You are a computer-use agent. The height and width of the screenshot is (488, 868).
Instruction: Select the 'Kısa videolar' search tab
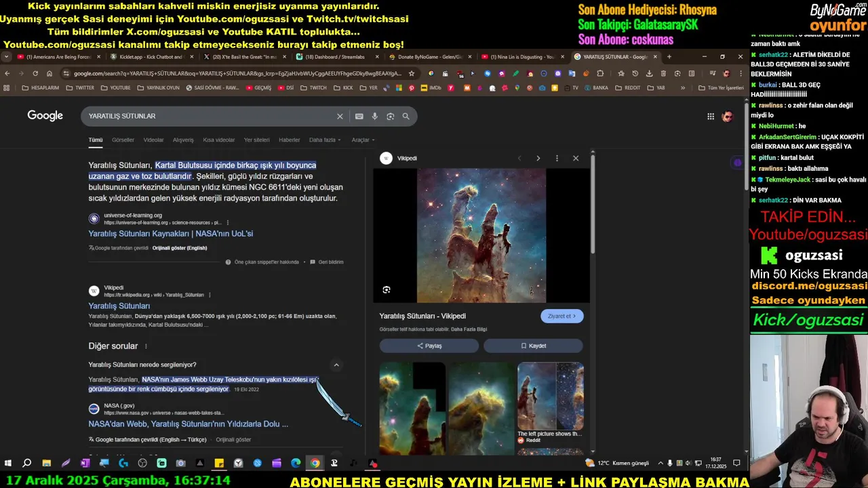pos(218,140)
